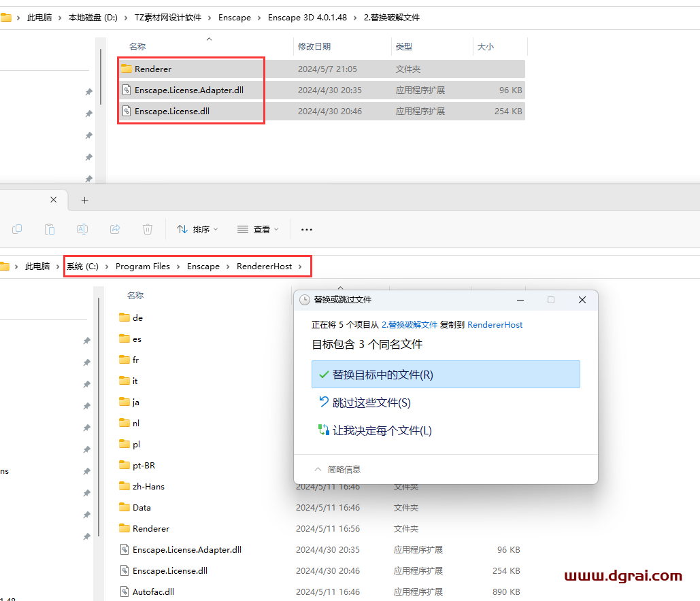Click the Rename icon in the toolbar

82,229
